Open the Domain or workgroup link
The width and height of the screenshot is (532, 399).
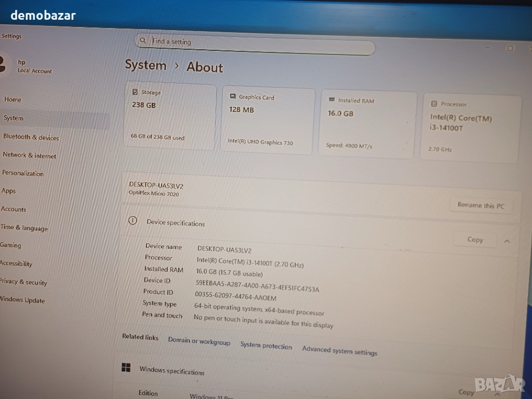(x=199, y=341)
